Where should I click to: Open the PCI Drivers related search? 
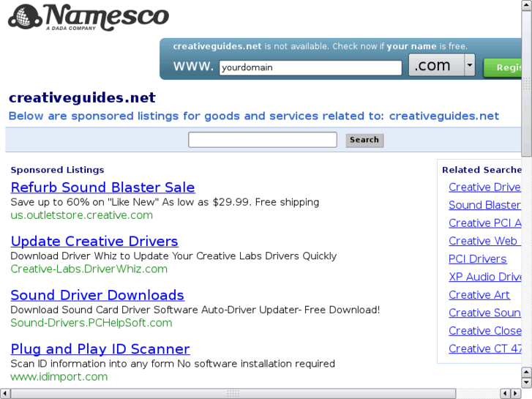(477, 259)
